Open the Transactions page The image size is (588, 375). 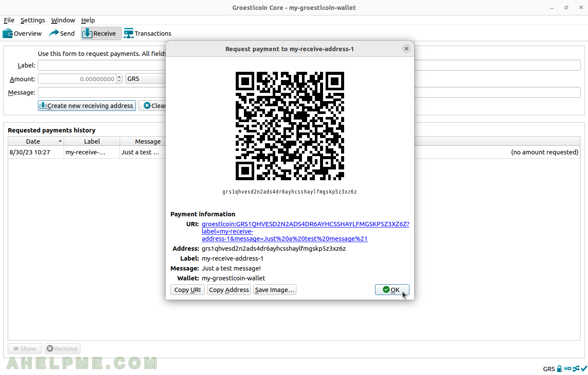(147, 33)
